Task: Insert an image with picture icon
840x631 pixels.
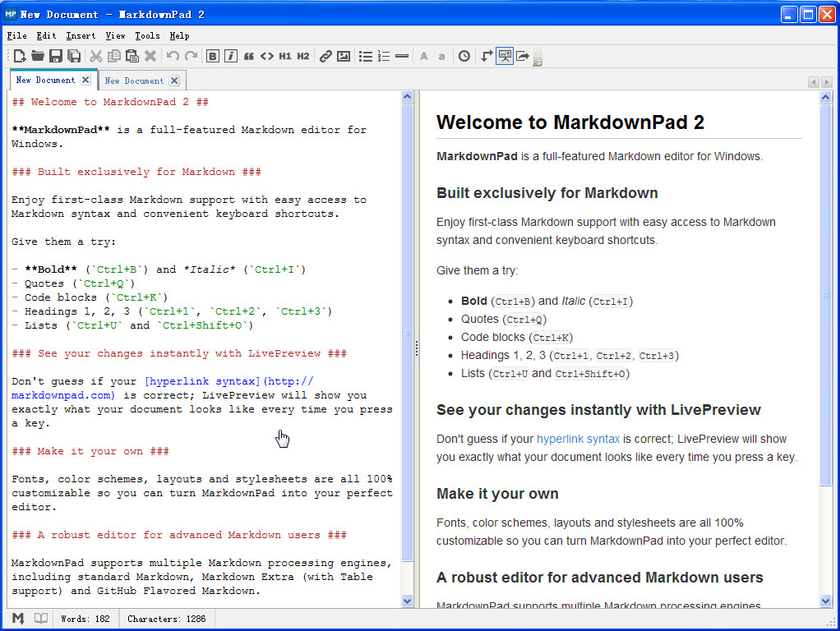Action: [344, 56]
